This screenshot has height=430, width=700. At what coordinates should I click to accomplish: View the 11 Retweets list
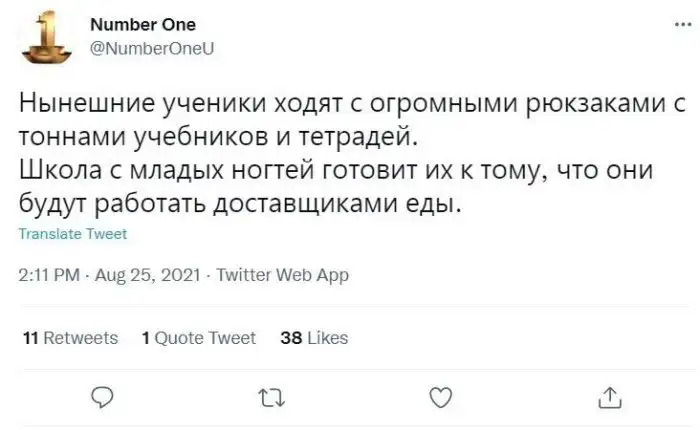click(x=70, y=338)
